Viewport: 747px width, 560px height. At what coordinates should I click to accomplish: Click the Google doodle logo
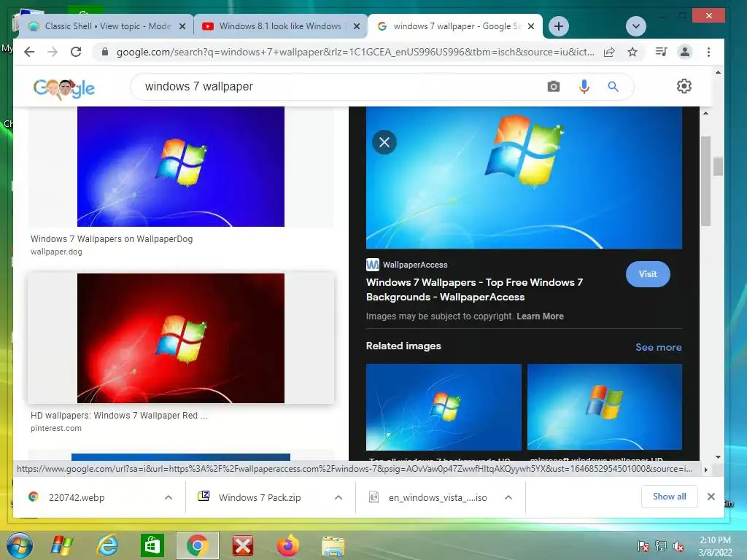point(64,88)
